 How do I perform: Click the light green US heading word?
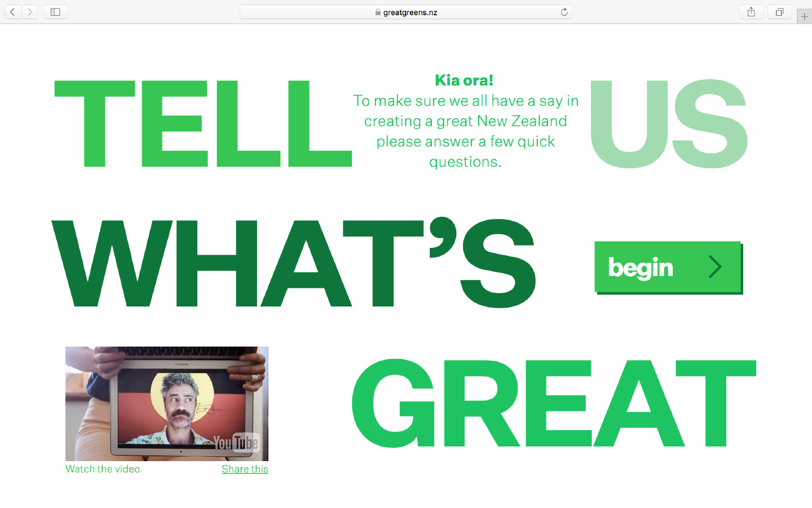tap(669, 124)
